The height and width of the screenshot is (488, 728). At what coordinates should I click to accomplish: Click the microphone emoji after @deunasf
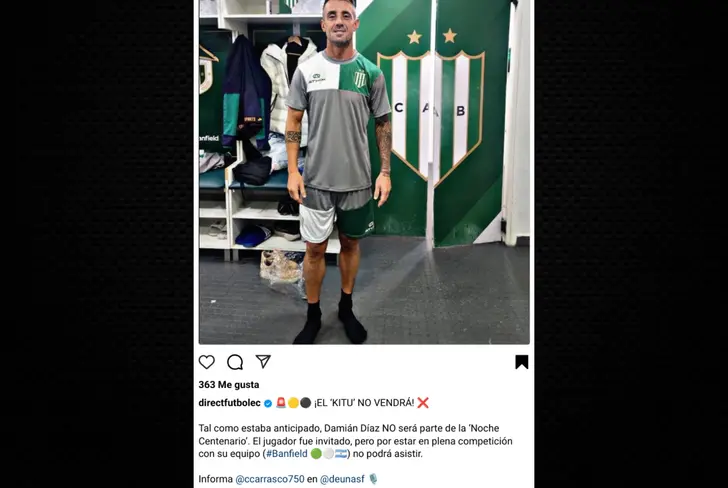(x=373, y=479)
